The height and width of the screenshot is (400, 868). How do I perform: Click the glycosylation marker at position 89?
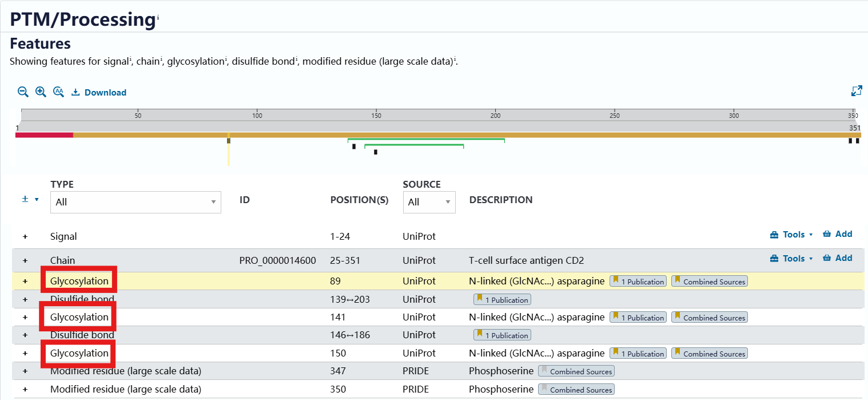pyautogui.click(x=229, y=140)
